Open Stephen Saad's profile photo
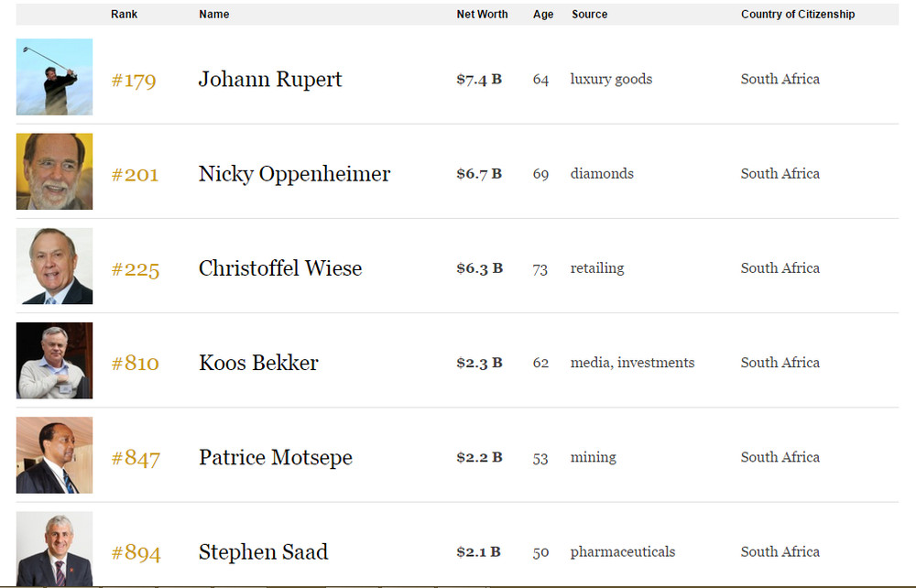Viewport: 916px width, 588px height. [x=54, y=549]
